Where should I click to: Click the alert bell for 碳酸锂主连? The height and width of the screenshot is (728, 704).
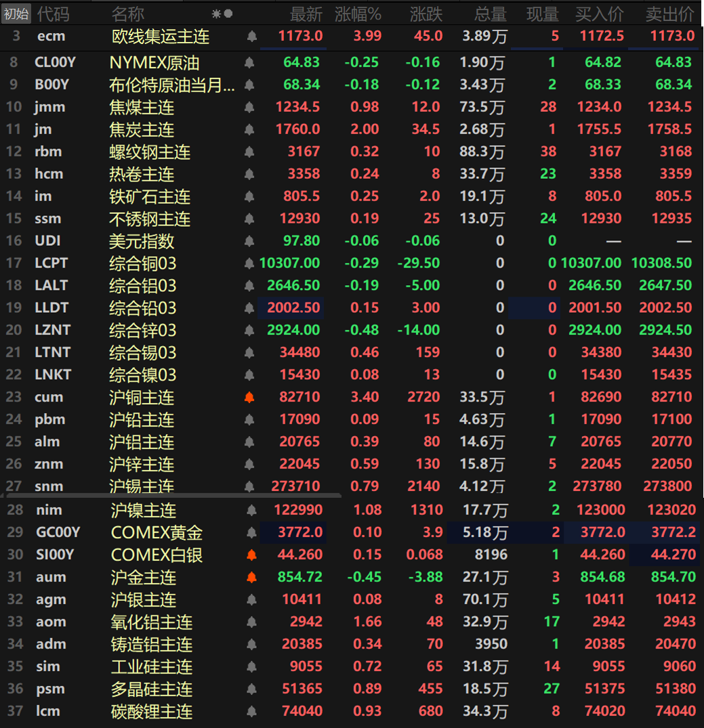[x=252, y=712]
